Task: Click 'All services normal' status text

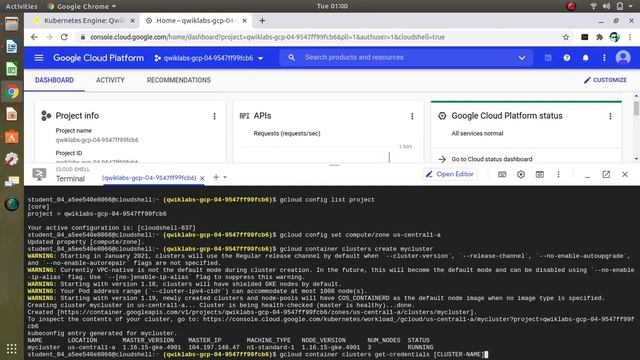Action: click(x=477, y=133)
